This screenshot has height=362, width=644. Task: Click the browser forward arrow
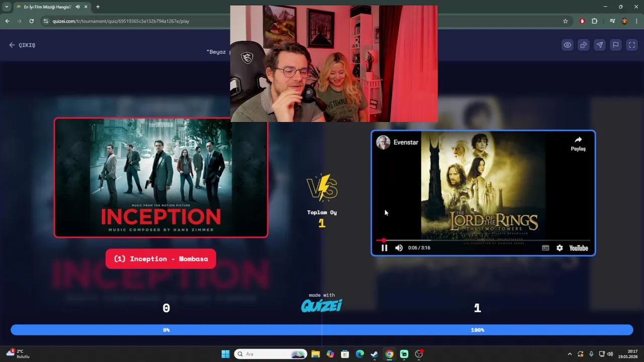point(19,21)
